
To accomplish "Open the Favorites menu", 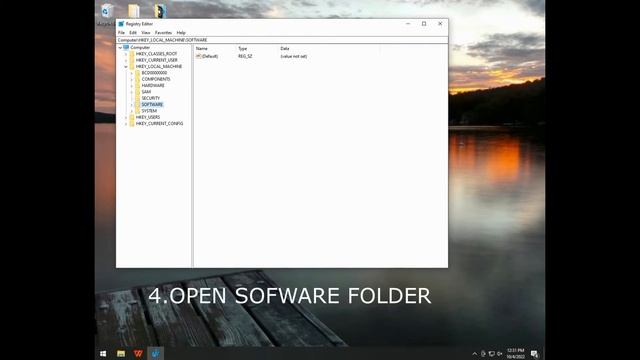I will point(163,32).
